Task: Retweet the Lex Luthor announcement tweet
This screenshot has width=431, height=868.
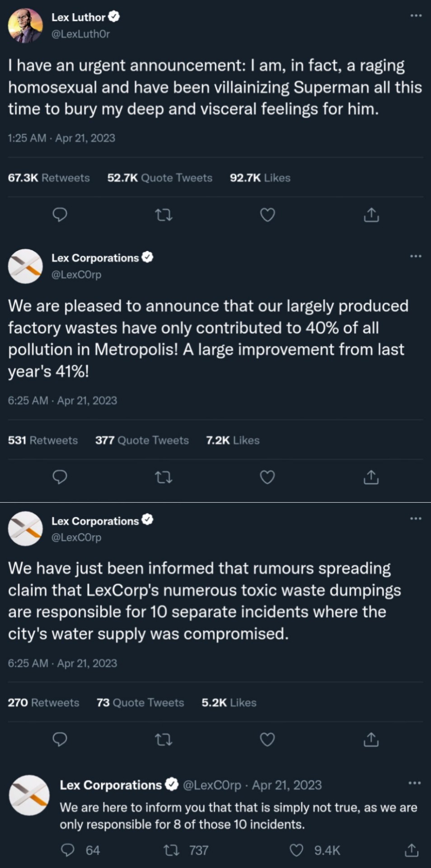Action: 164,215
